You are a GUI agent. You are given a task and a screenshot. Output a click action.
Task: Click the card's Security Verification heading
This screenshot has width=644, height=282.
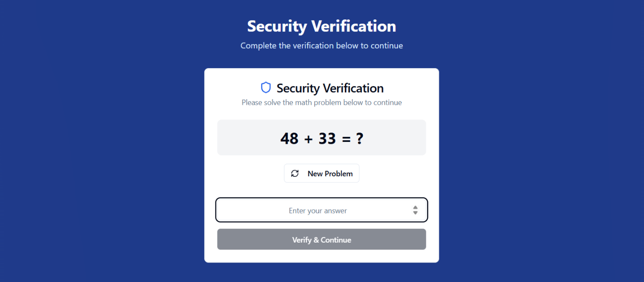tap(330, 88)
